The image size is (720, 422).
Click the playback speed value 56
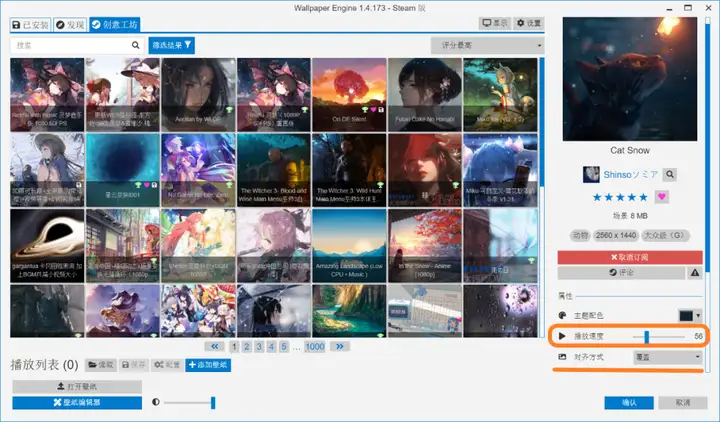698,337
